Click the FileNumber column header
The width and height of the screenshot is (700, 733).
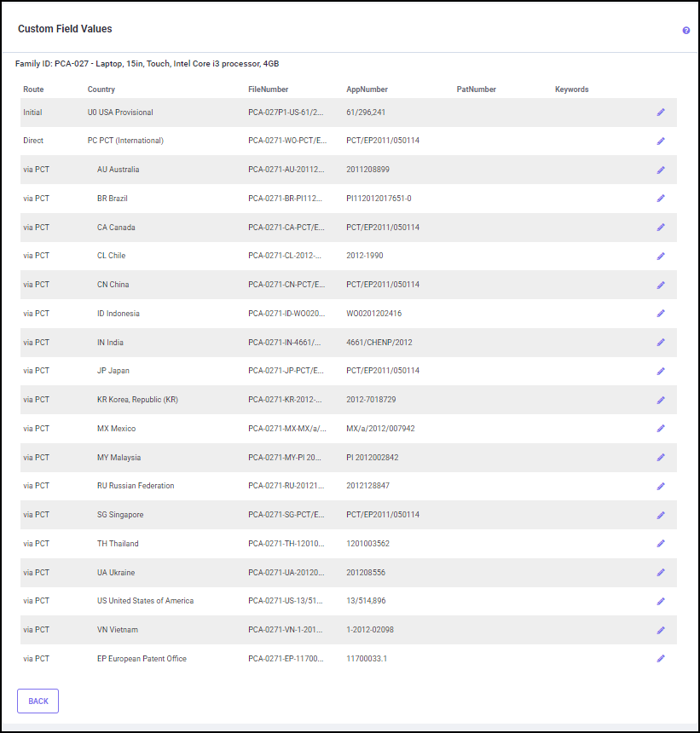click(x=268, y=89)
